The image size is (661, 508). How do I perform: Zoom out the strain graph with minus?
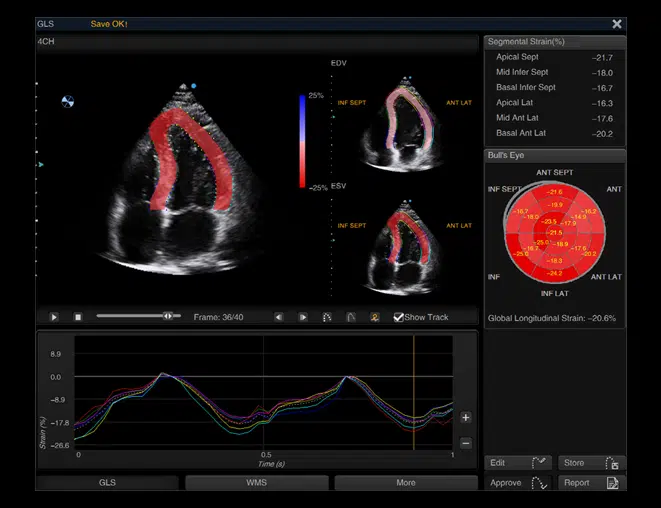pos(466,443)
